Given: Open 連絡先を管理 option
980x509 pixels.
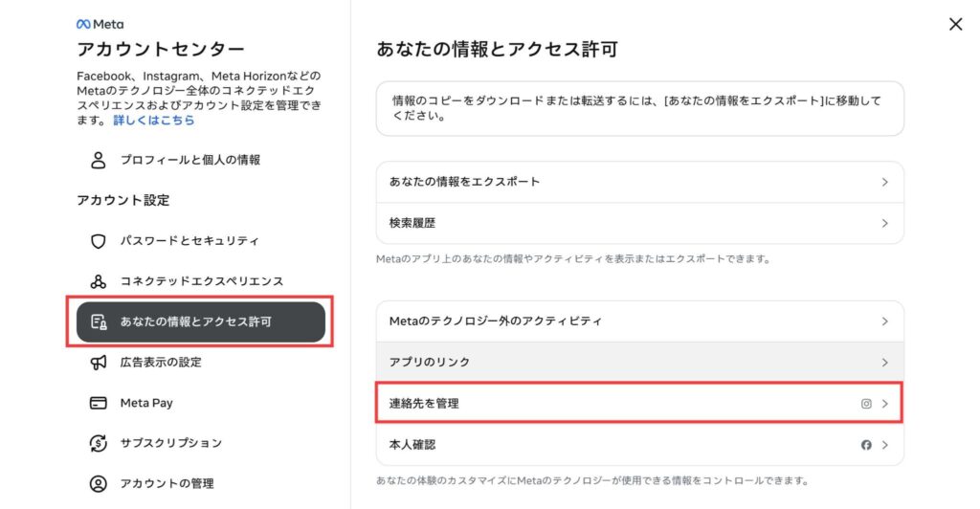Looking at the screenshot, I should point(639,404).
